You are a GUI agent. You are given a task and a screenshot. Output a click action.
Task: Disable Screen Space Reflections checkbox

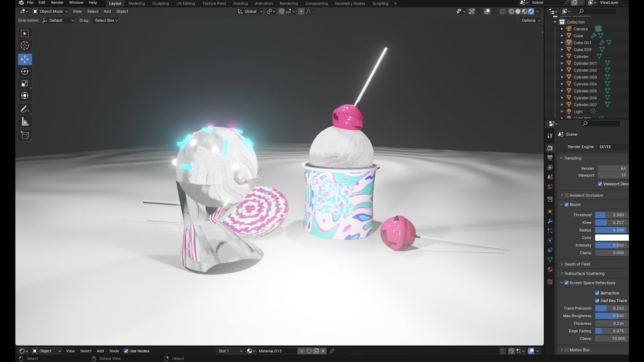tap(567, 283)
